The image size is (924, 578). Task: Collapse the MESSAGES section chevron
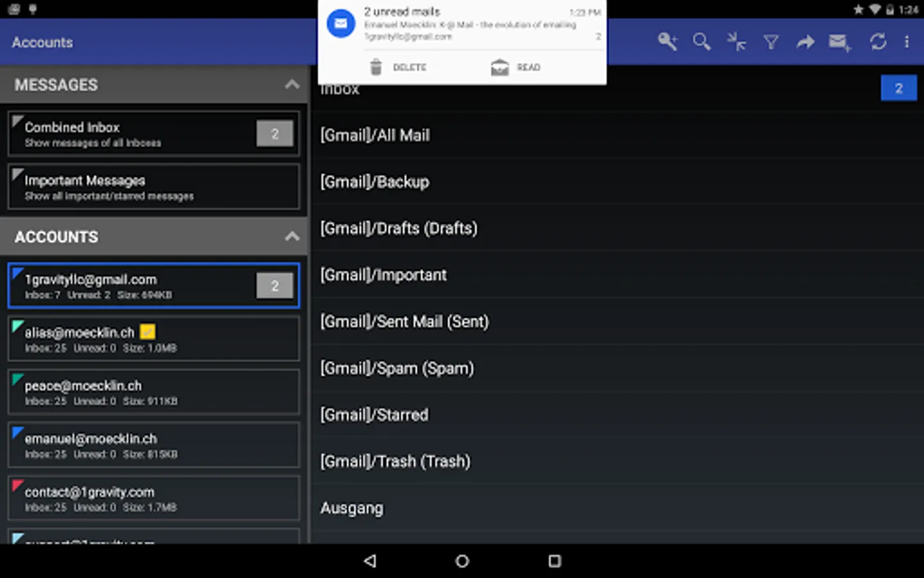click(x=292, y=85)
